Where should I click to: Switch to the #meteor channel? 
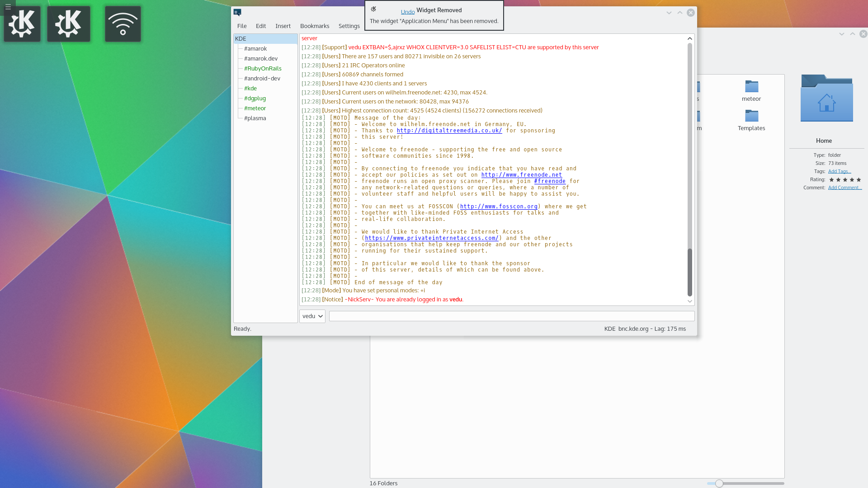(x=255, y=108)
